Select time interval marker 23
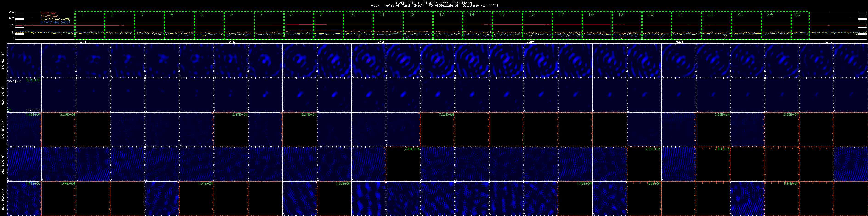This screenshot has height=216, width=868. 740,14
